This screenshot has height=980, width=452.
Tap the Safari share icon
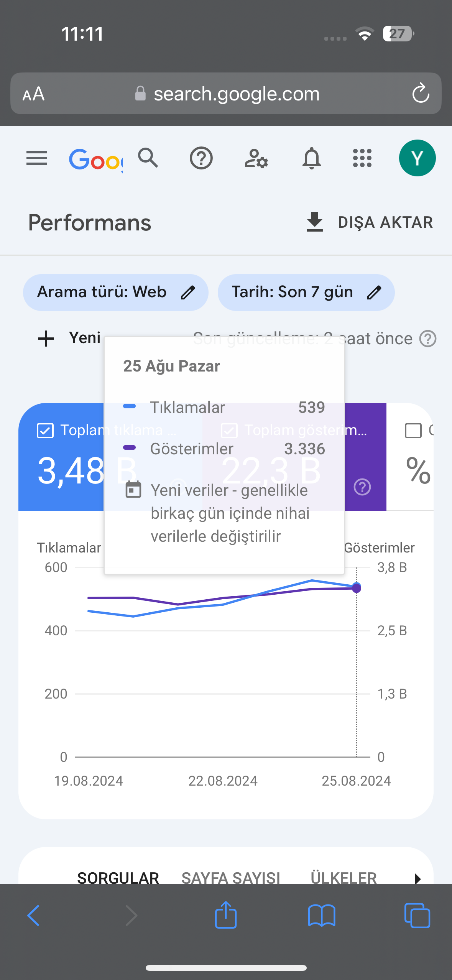click(226, 914)
